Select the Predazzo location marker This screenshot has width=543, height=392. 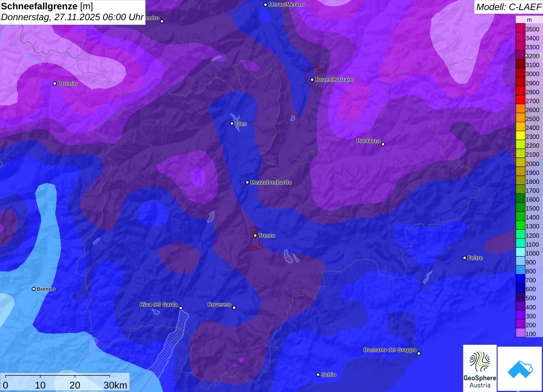pos(383,144)
